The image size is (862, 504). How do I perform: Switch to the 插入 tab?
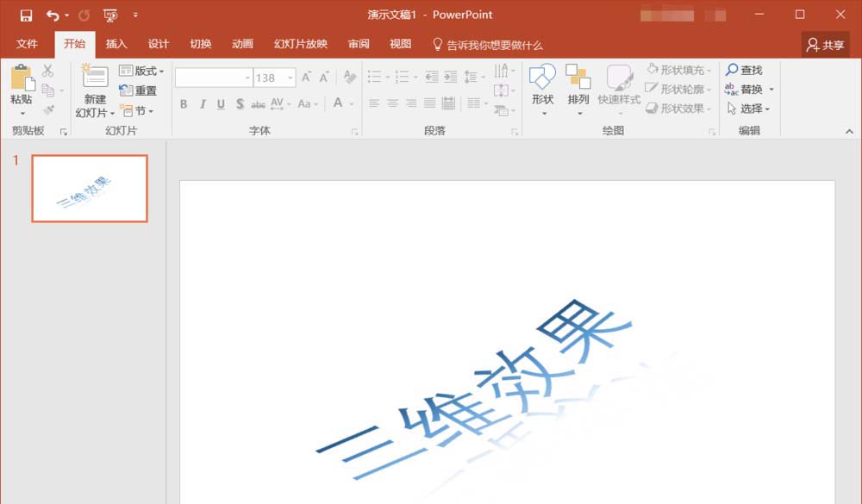(x=116, y=44)
